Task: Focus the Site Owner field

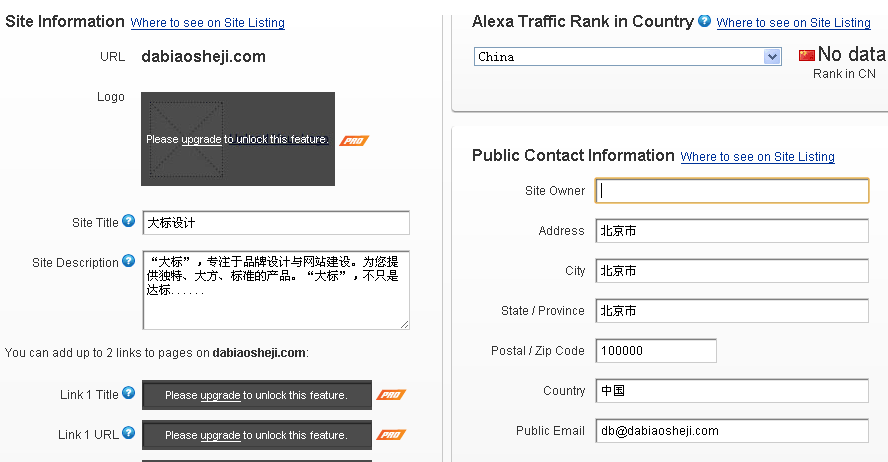Action: coord(732,191)
